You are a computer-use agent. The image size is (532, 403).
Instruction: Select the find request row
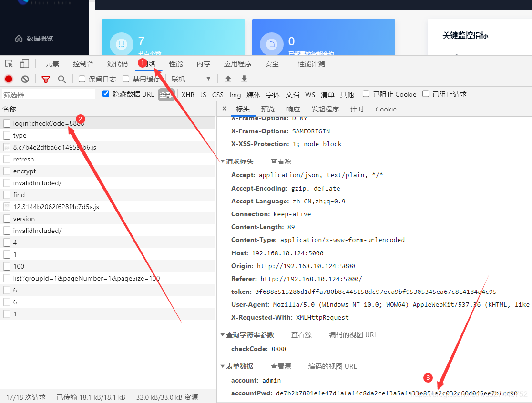coord(108,195)
